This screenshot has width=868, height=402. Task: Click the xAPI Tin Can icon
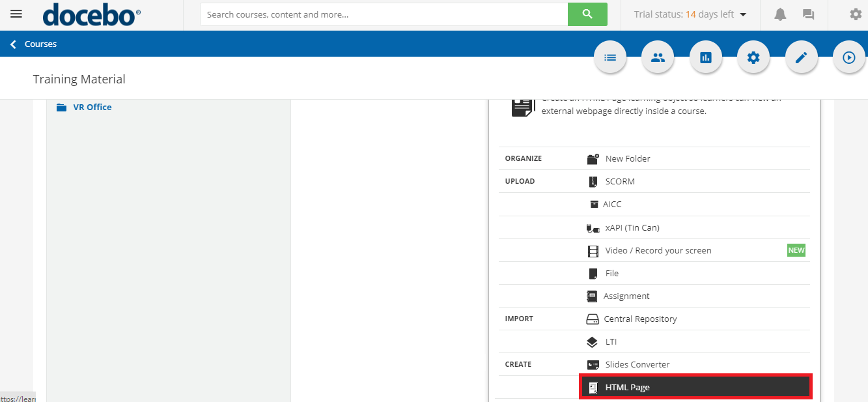[593, 228]
